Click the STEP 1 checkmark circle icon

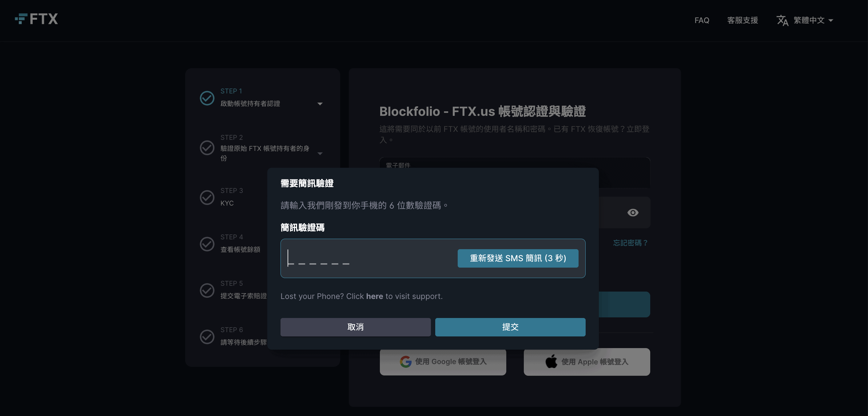click(x=207, y=98)
